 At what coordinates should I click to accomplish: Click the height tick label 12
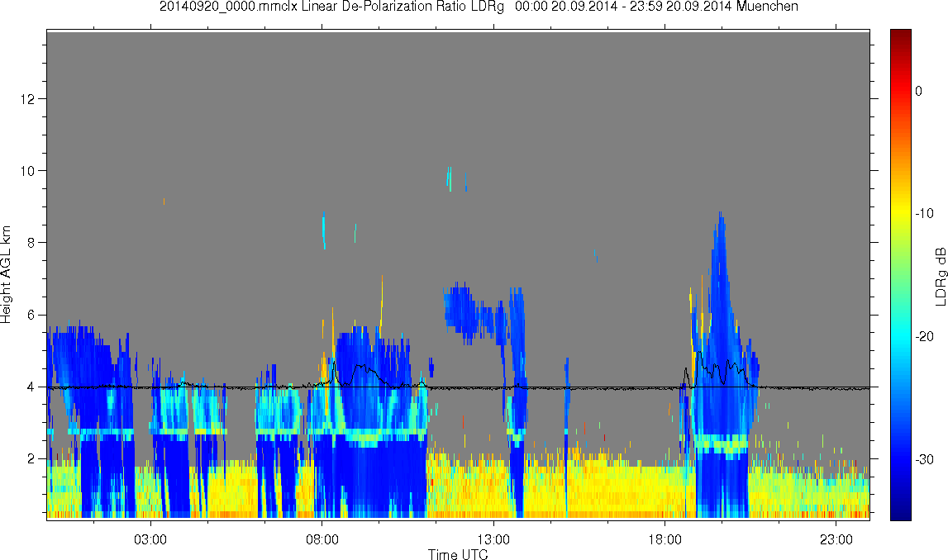click(28, 99)
